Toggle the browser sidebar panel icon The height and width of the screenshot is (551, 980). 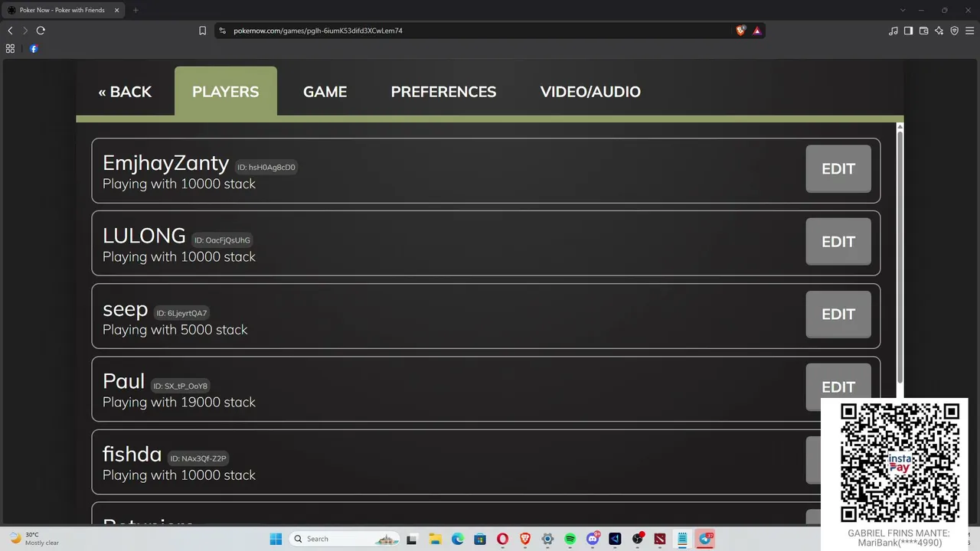click(x=908, y=31)
